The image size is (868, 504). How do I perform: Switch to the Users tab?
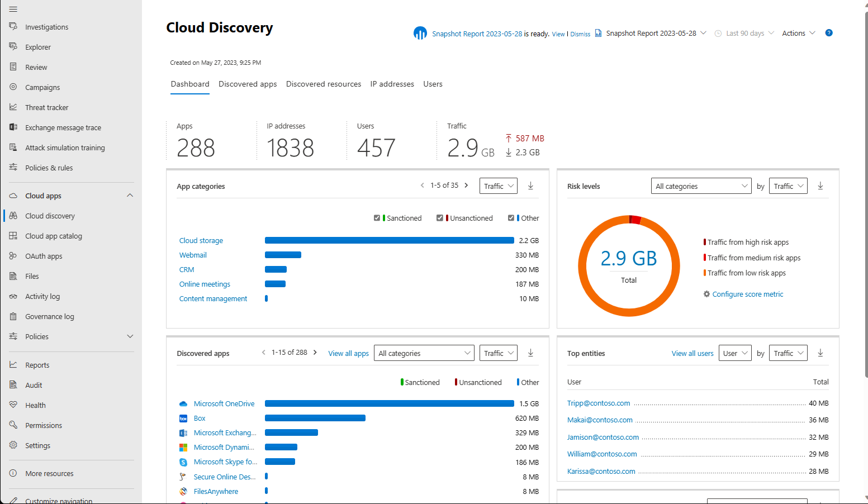(433, 84)
